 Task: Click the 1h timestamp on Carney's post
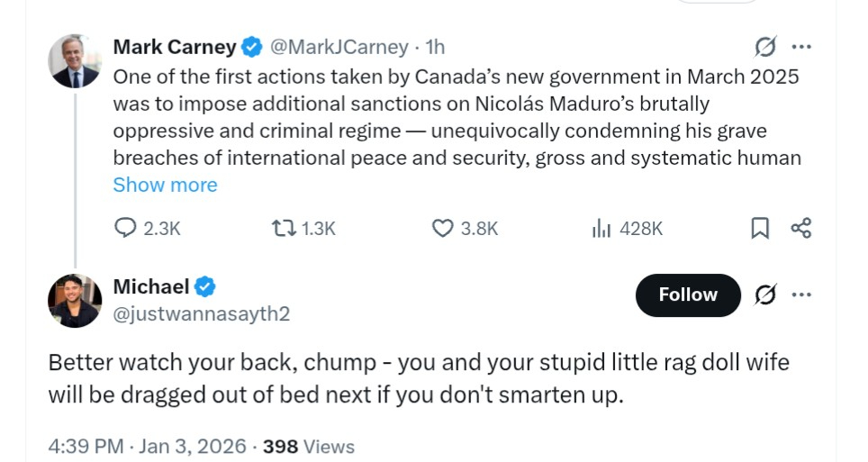(x=435, y=47)
